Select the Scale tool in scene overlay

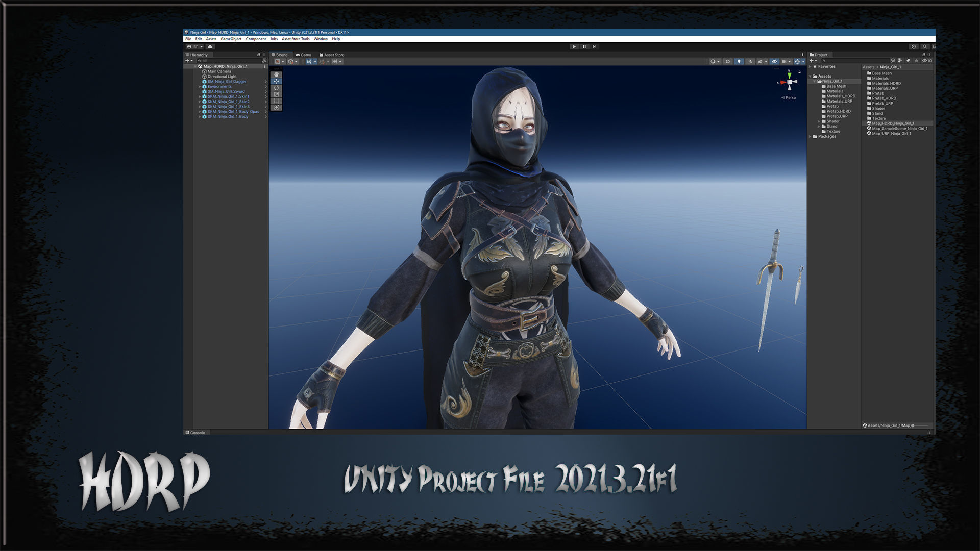[276, 94]
